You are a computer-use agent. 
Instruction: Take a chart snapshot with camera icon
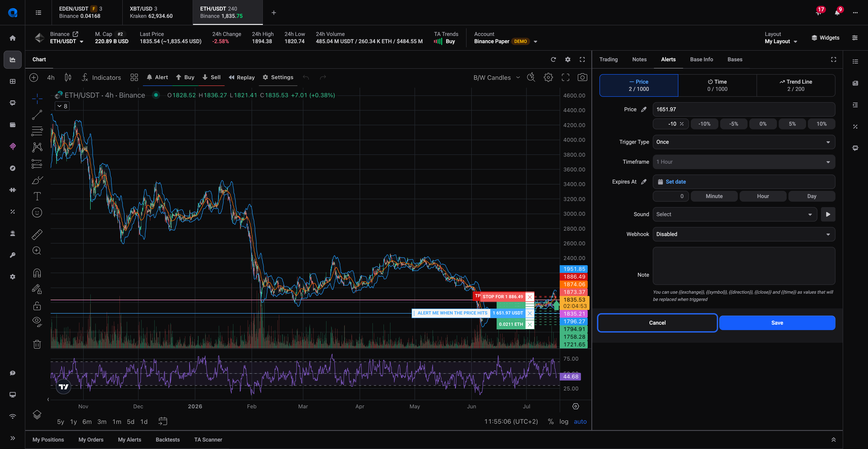click(x=582, y=78)
